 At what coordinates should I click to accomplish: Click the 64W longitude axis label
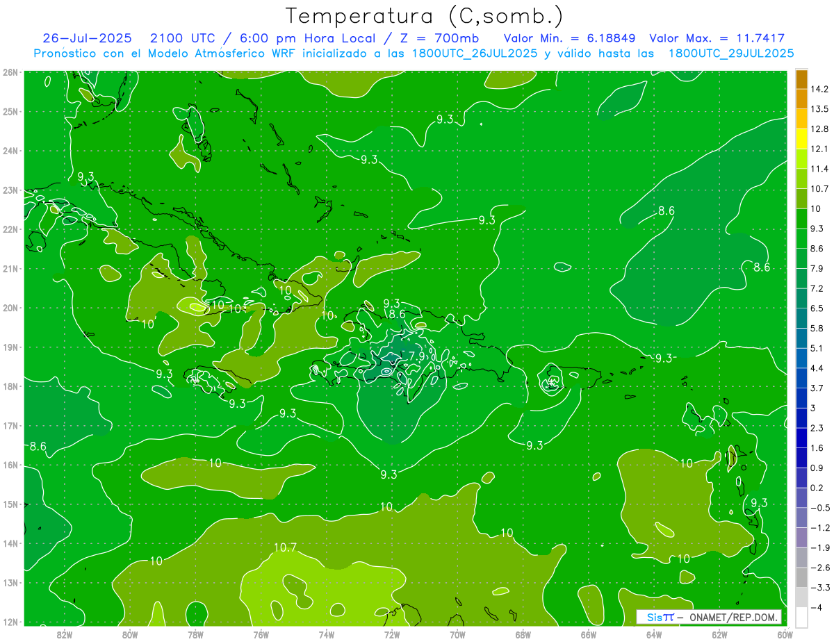[654, 634]
